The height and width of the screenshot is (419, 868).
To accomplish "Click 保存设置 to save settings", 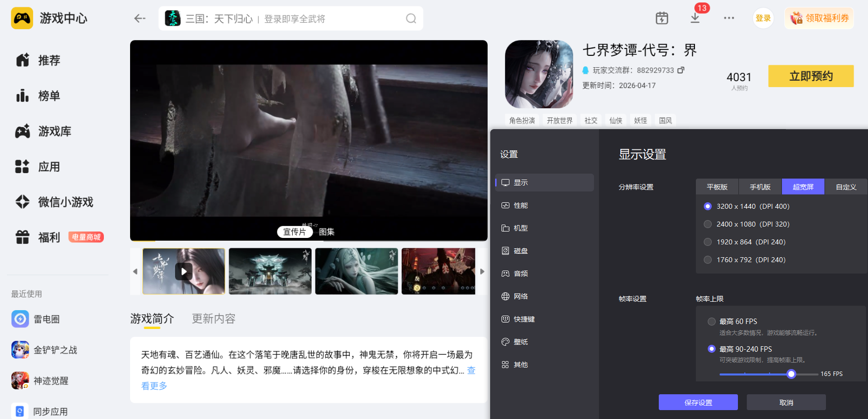I will (x=698, y=402).
